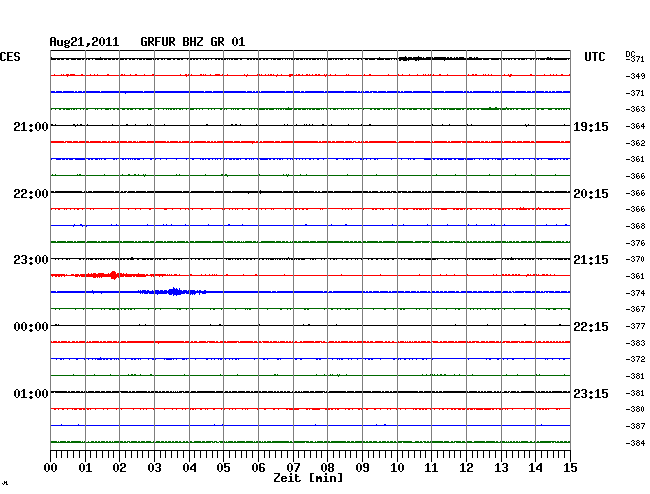Screen dimensions: 650x494
Task: Click minute 03 on the time axis
Action: pos(154,468)
